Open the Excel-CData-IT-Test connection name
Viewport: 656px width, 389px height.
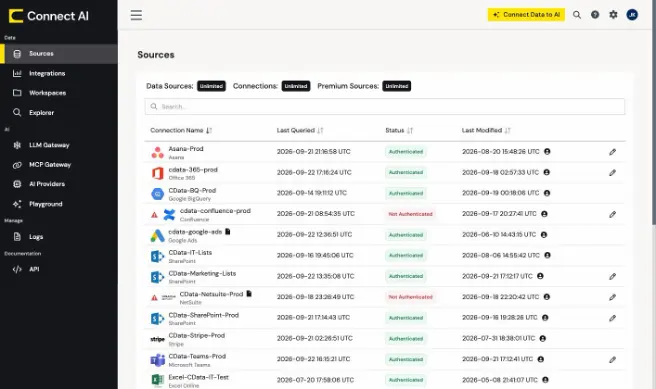[198, 377]
